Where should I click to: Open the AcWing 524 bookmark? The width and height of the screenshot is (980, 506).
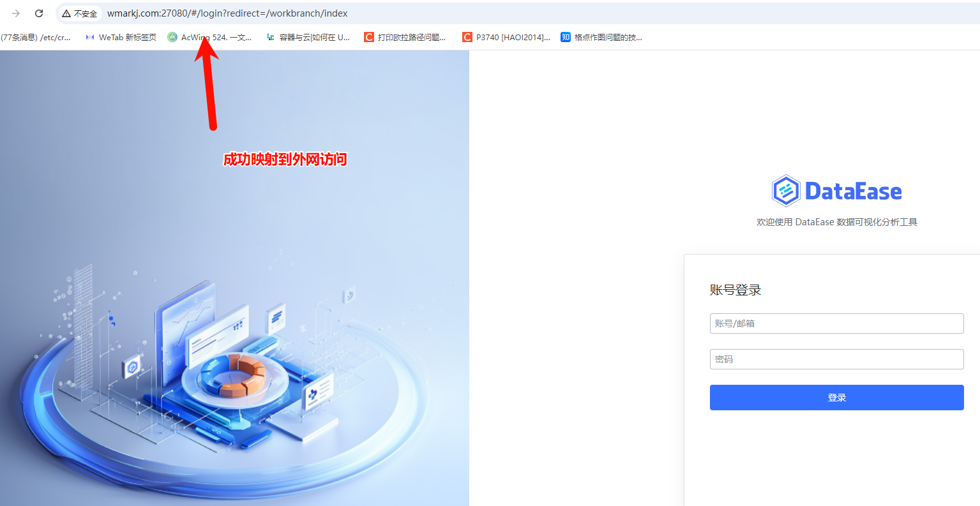tap(209, 38)
